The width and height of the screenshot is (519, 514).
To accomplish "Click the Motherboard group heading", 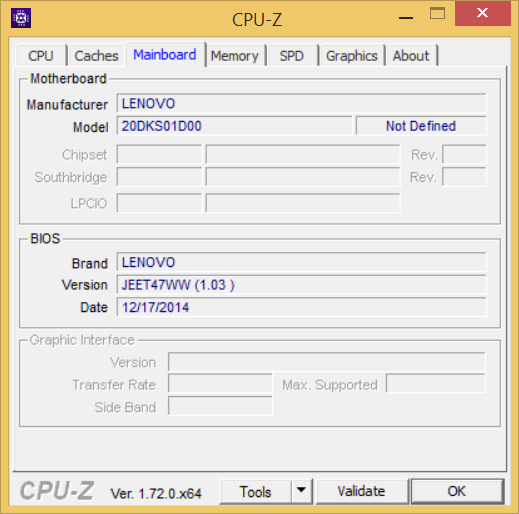I will (x=68, y=79).
